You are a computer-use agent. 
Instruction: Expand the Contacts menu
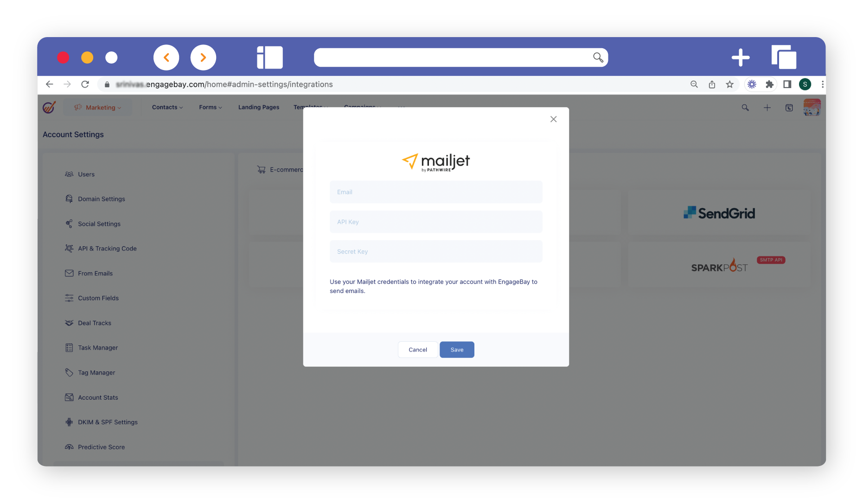[x=167, y=108]
